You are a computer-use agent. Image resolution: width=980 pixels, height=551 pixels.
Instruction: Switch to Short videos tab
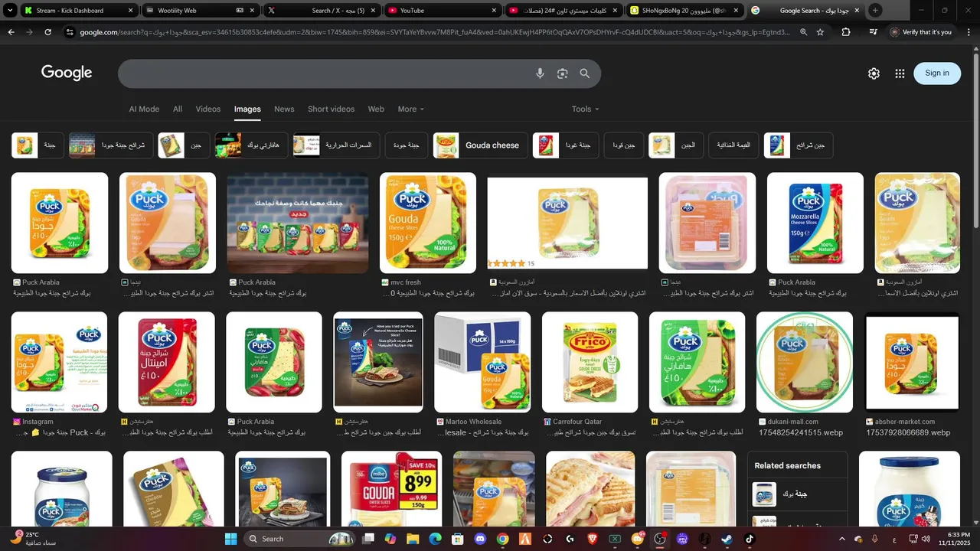(331, 109)
